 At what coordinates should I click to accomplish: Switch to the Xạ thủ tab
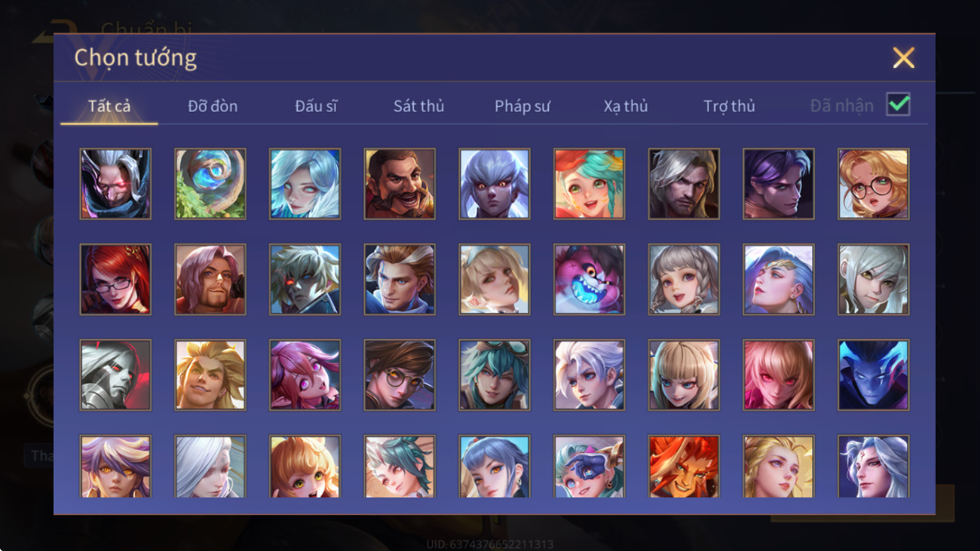[626, 106]
